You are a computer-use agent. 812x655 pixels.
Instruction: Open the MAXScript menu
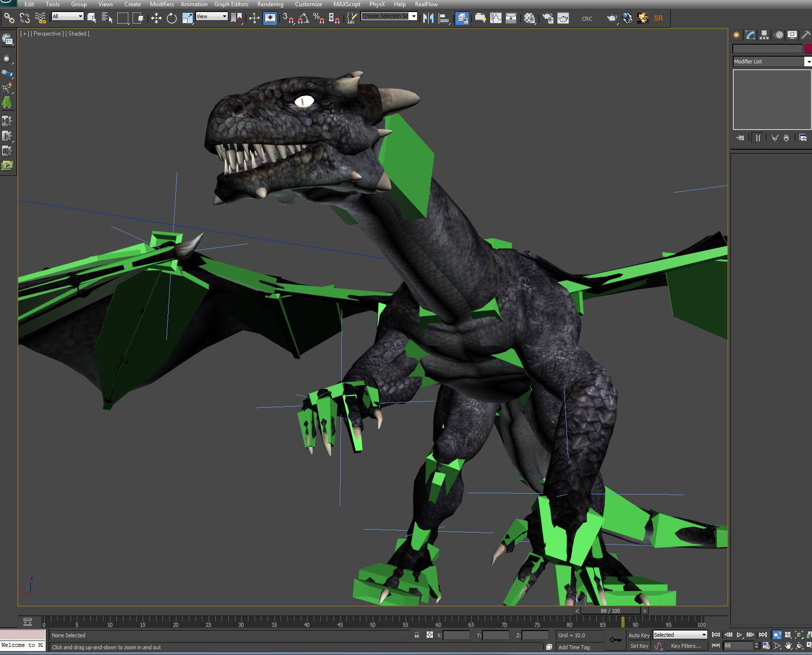(346, 4)
